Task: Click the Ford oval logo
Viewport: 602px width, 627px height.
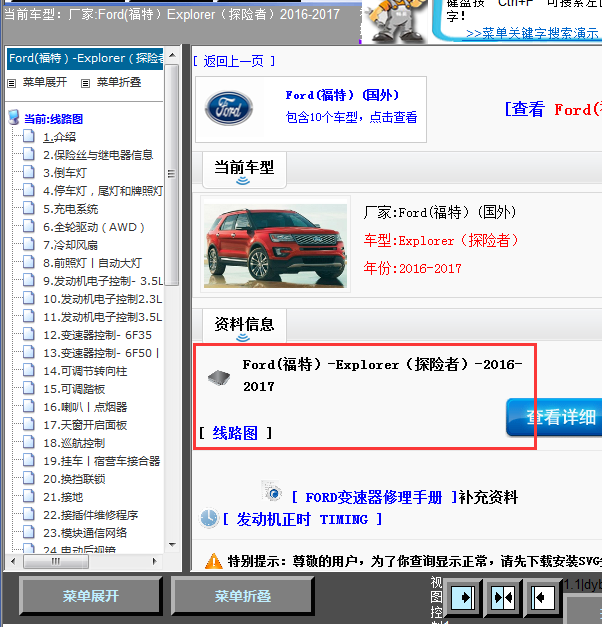Action: coord(228,108)
